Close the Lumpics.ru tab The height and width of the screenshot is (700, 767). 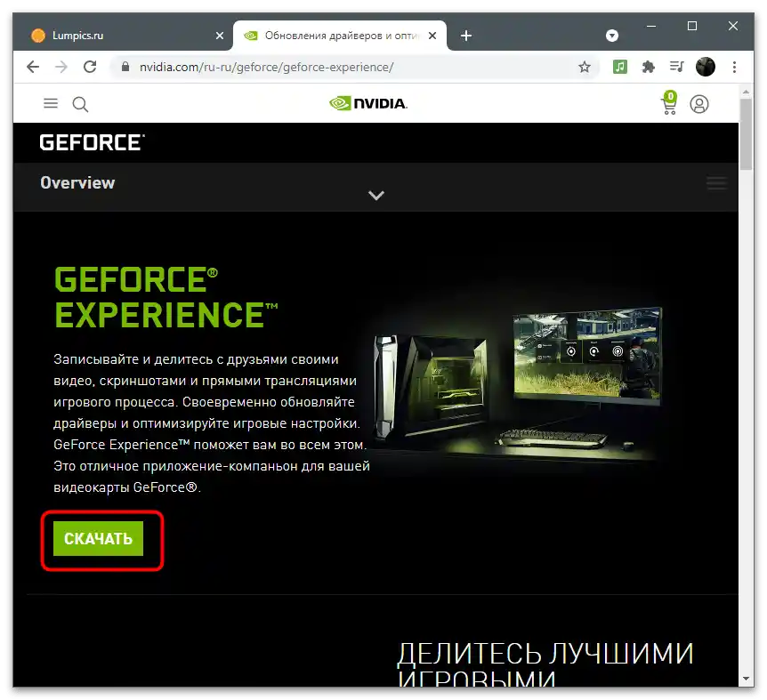[220, 36]
